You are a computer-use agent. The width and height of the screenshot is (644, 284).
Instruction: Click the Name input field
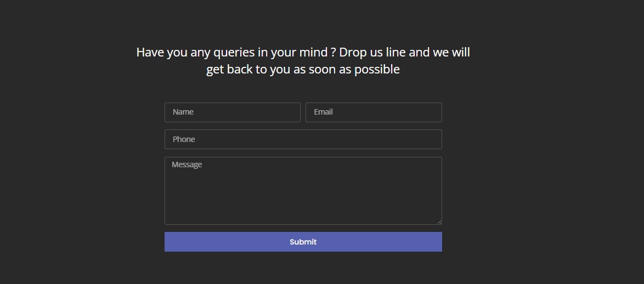tap(233, 112)
